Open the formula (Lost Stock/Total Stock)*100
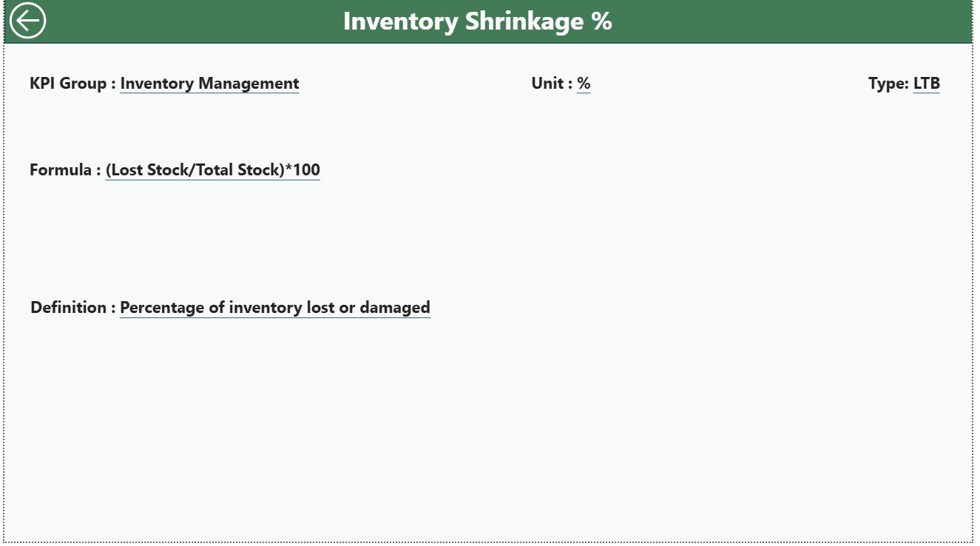Viewport: 980px width, 546px height. pos(212,169)
